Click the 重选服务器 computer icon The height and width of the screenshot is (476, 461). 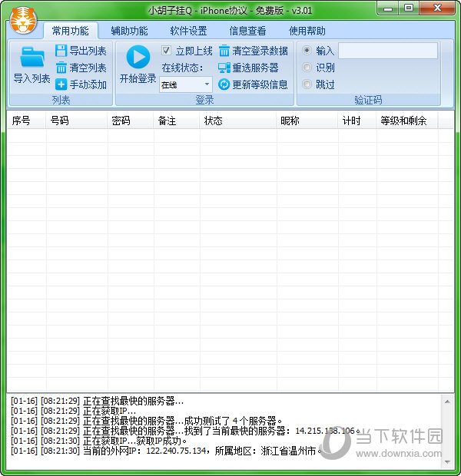(x=224, y=68)
